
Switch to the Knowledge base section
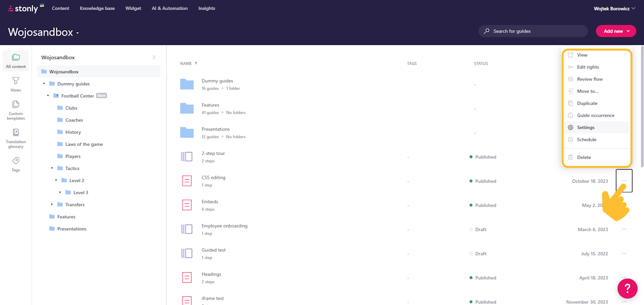coord(97,8)
